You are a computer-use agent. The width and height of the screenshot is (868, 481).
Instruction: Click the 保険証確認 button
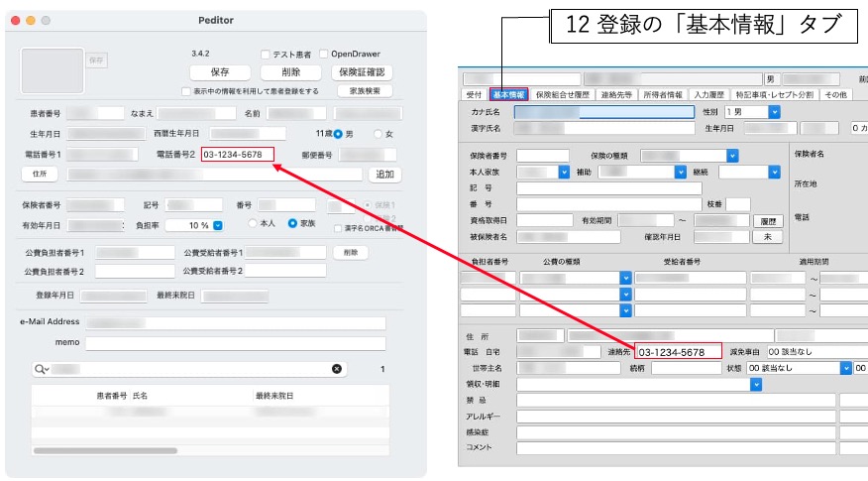pos(362,72)
